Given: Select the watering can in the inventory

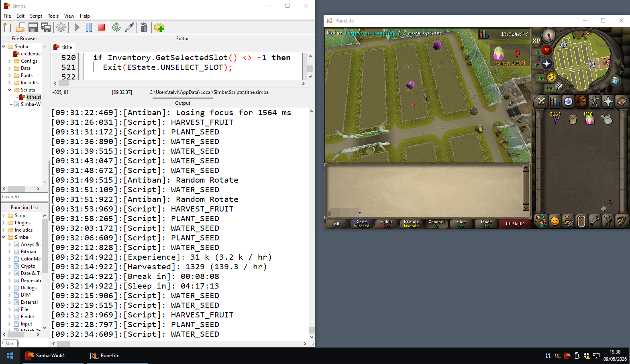Looking at the screenshot, I should (x=607, y=119).
